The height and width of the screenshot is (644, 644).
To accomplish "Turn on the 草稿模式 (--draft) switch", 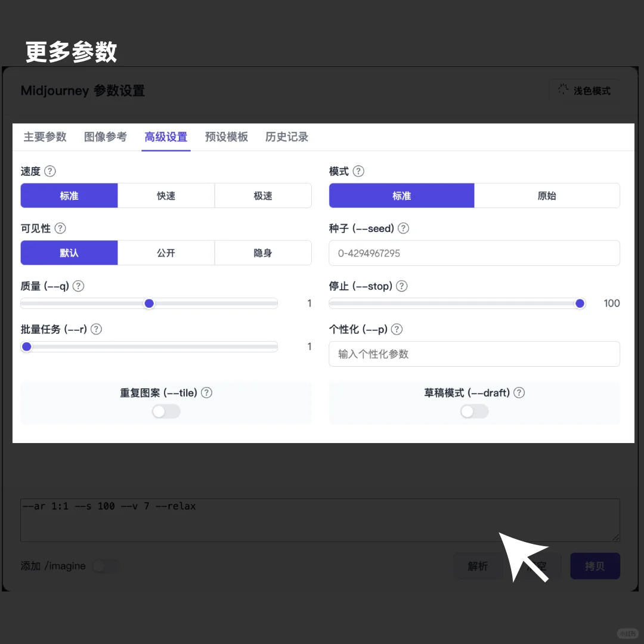I will pyautogui.click(x=474, y=411).
